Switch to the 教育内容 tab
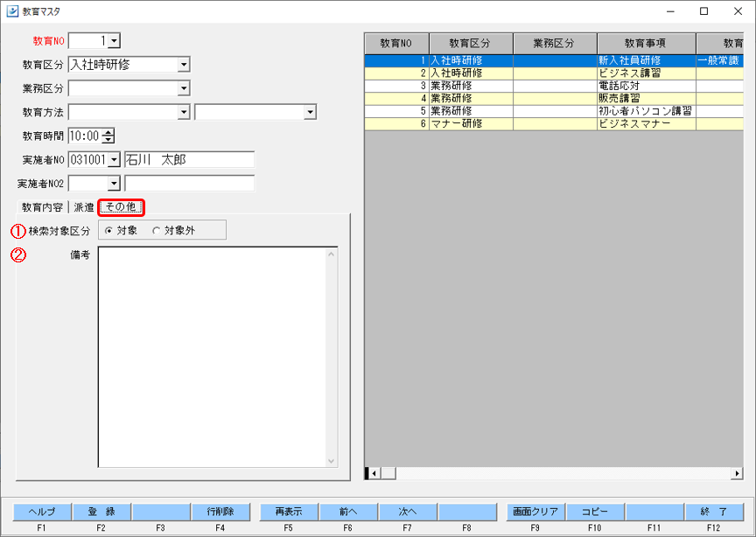Viewport: 756px width, 537px height. pos(42,207)
